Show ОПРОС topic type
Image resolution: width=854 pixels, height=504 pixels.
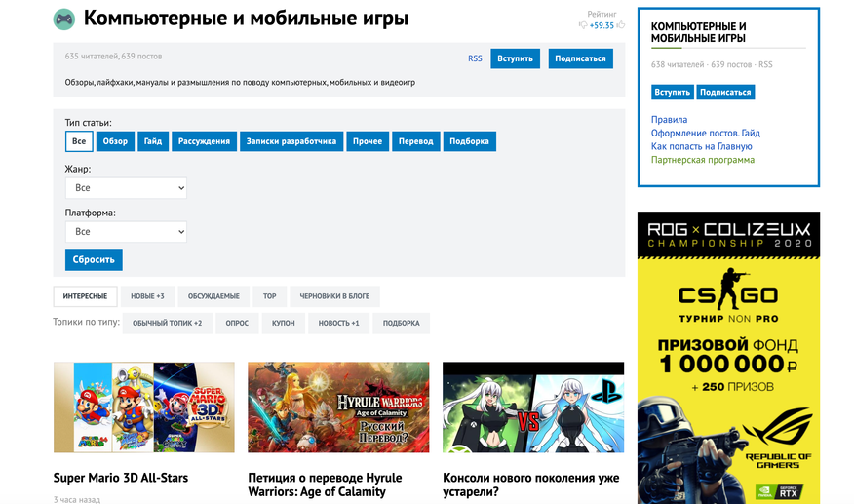point(237,323)
